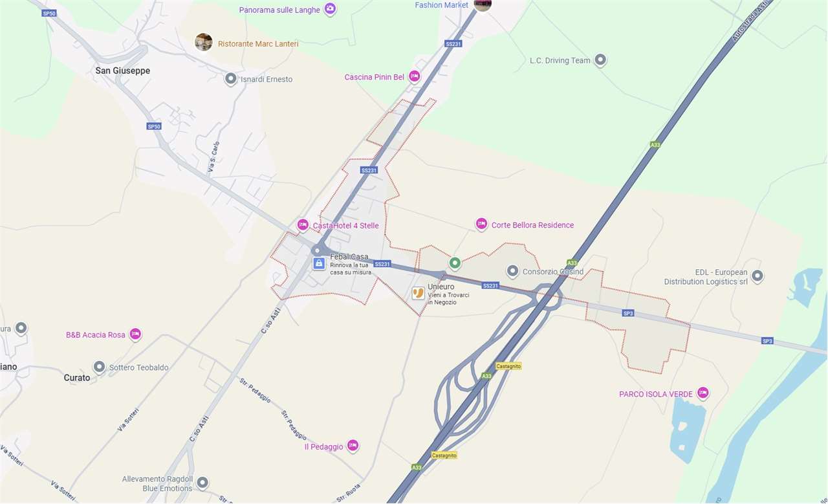The height and width of the screenshot is (504, 828).
Task: Open the Febal Casa shopping icon
Action: [319, 263]
